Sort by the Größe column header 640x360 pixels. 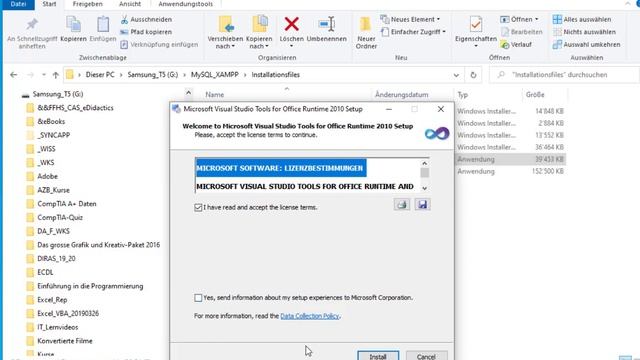point(535,95)
